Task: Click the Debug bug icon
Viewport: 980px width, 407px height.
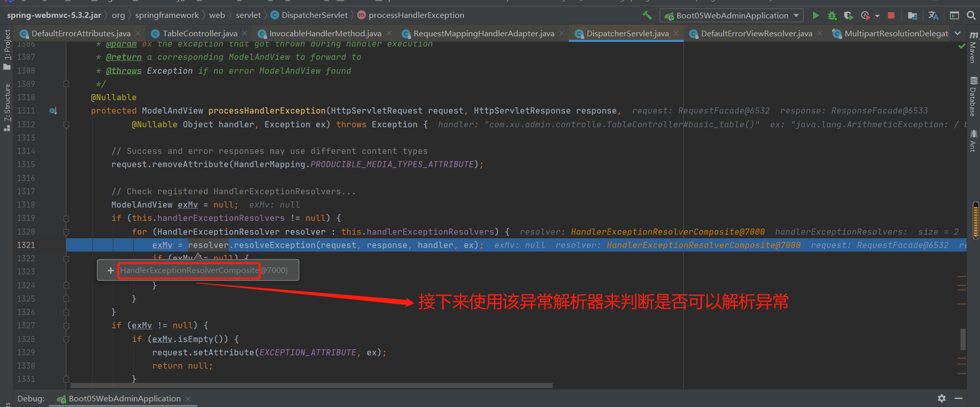Action: click(x=832, y=15)
